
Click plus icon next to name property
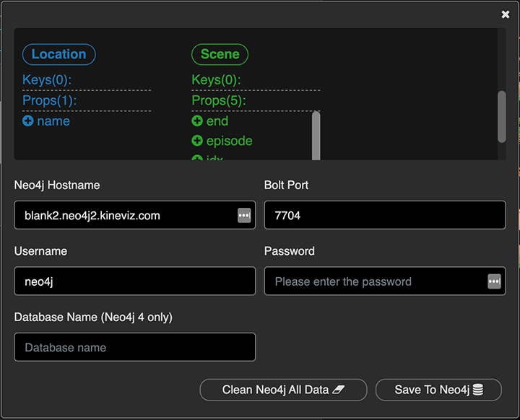pyautogui.click(x=28, y=121)
